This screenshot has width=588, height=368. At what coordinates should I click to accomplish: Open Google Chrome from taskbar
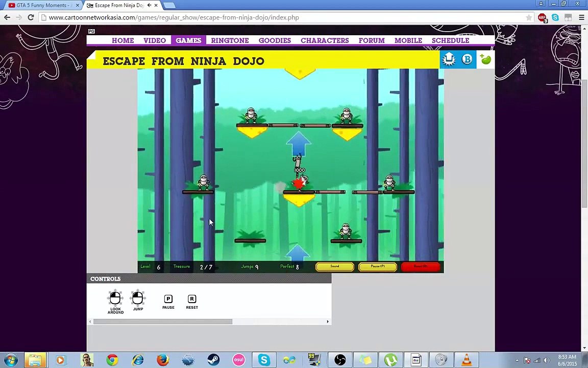click(x=112, y=360)
